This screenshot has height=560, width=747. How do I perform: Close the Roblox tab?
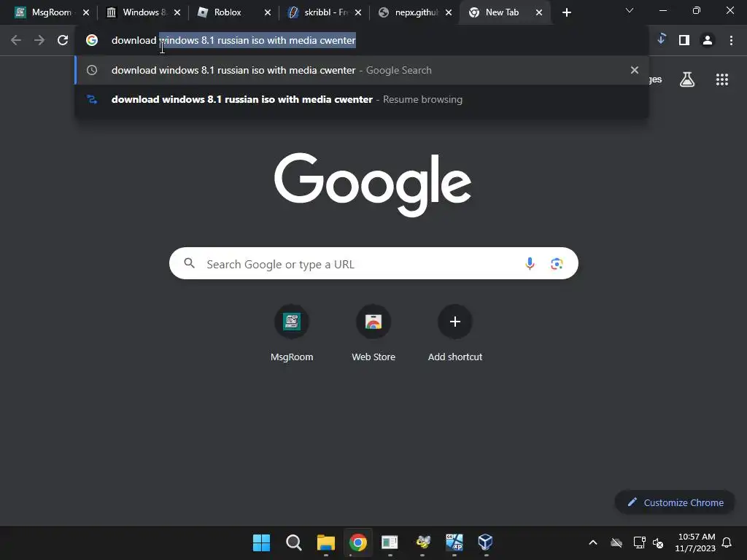pyautogui.click(x=267, y=12)
